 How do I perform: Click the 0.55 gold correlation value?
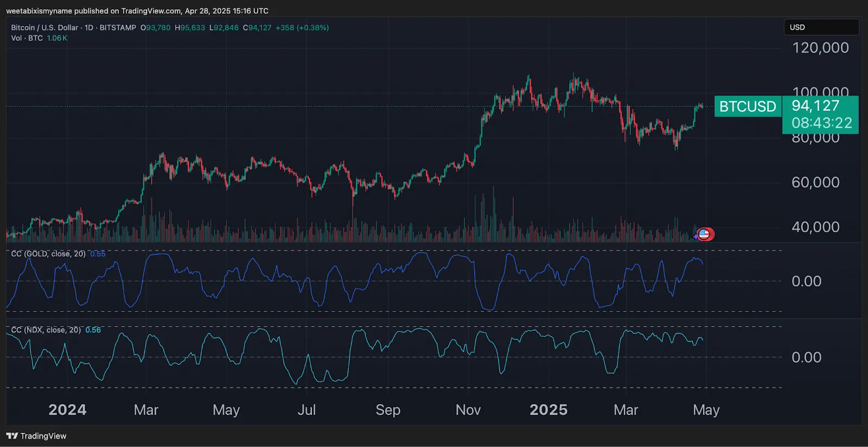click(x=98, y=254)
